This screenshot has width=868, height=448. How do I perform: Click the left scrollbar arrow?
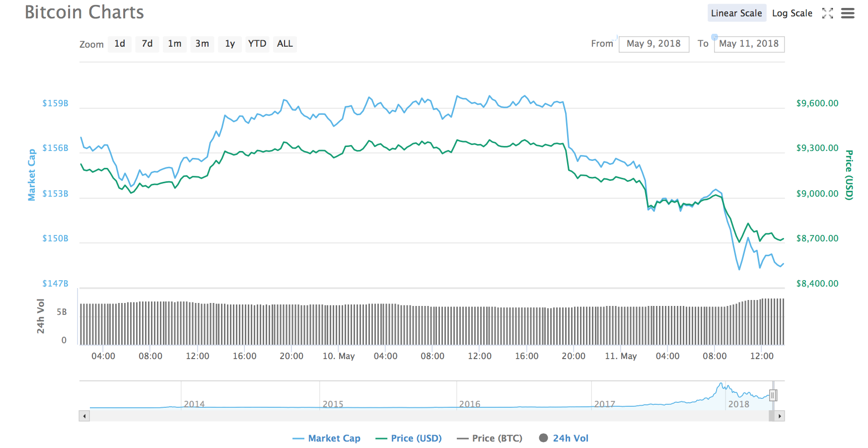tap(84, 416)
